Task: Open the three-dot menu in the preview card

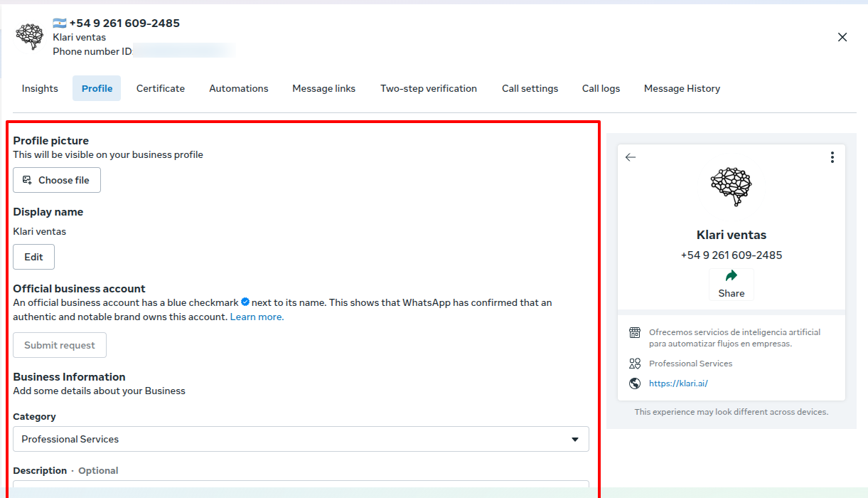Action: tap(832, 157)
